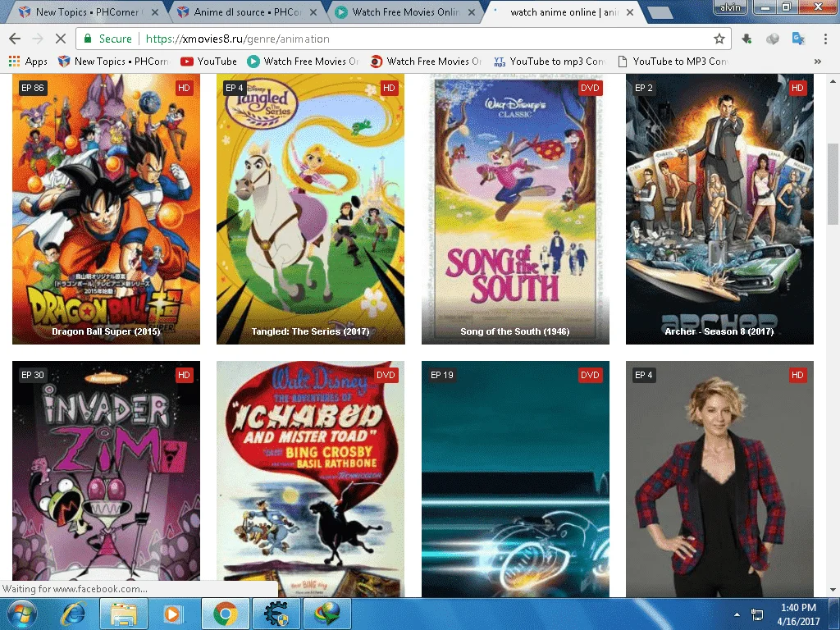Open the Dragon Ball Super (2015) poster
840x630 pixels.
(x=106, y=209)
